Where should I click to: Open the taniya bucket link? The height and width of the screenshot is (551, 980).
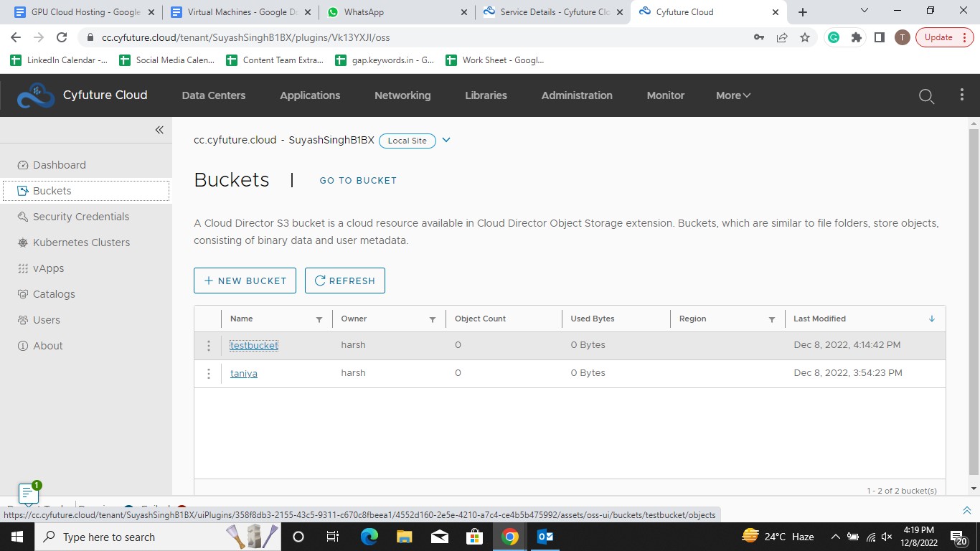tap(244, 374)
